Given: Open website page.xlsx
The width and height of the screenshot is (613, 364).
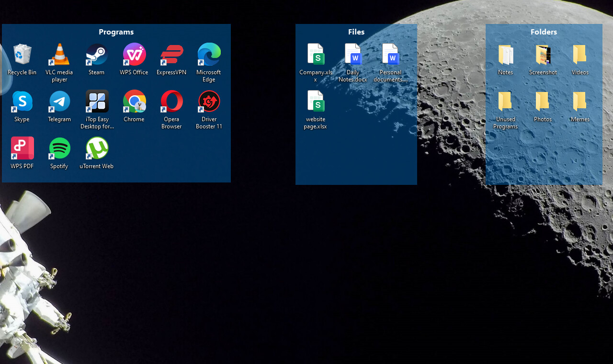Looking at the screenshot, I should pos(316,101).
